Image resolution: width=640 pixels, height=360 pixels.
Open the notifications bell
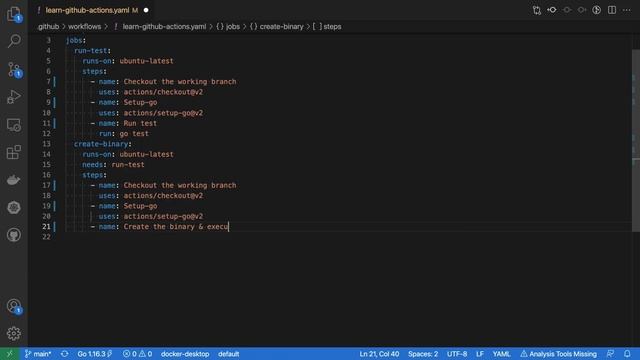627,354
